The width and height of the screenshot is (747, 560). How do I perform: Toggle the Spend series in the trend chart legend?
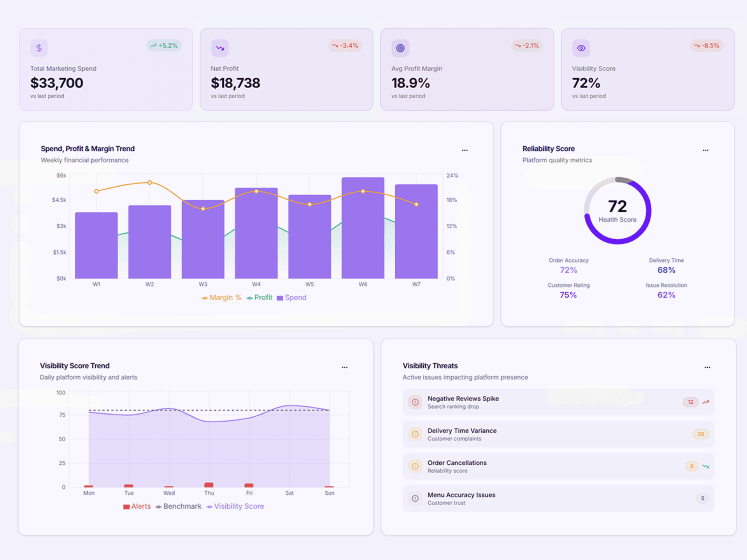point(292,297)
